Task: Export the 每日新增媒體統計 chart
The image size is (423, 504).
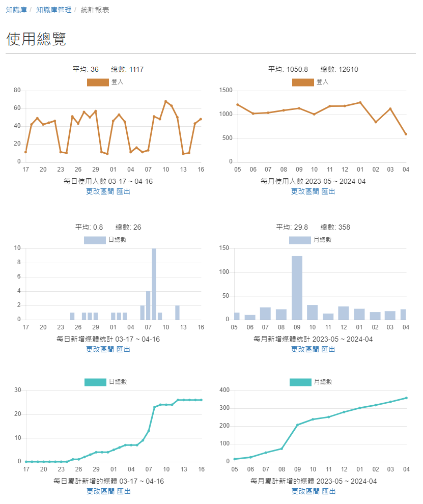Action: pos(123,349)
